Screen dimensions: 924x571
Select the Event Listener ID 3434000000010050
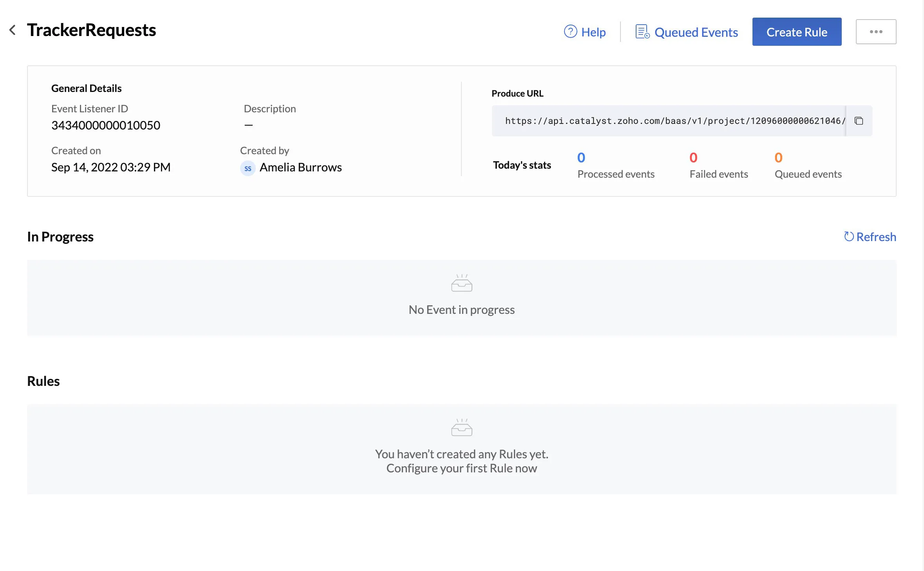(x=106, y=125)
